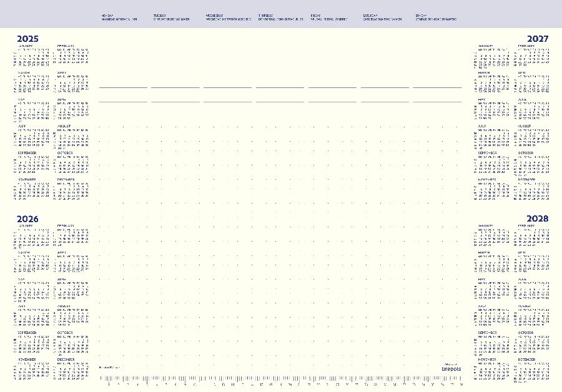Screen dimensions: 562x392
Task: Click the 2026 year heading
Action: (x=27, y=219)
